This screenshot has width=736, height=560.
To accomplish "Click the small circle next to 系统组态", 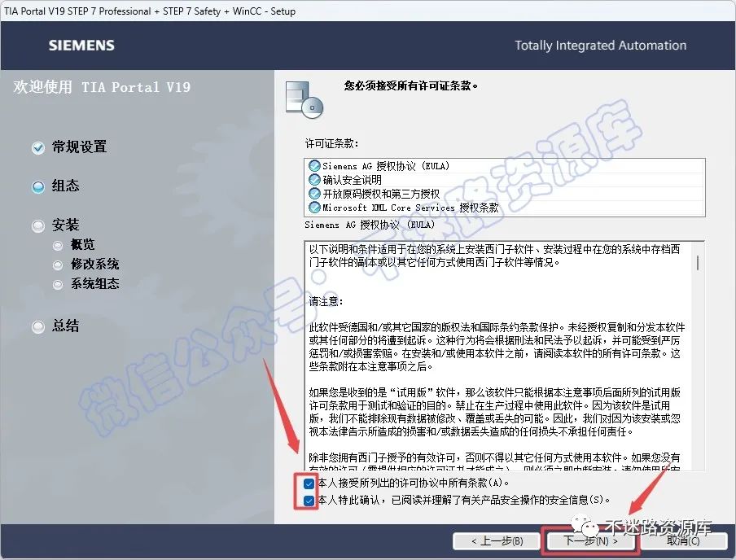I will point(58,284).
